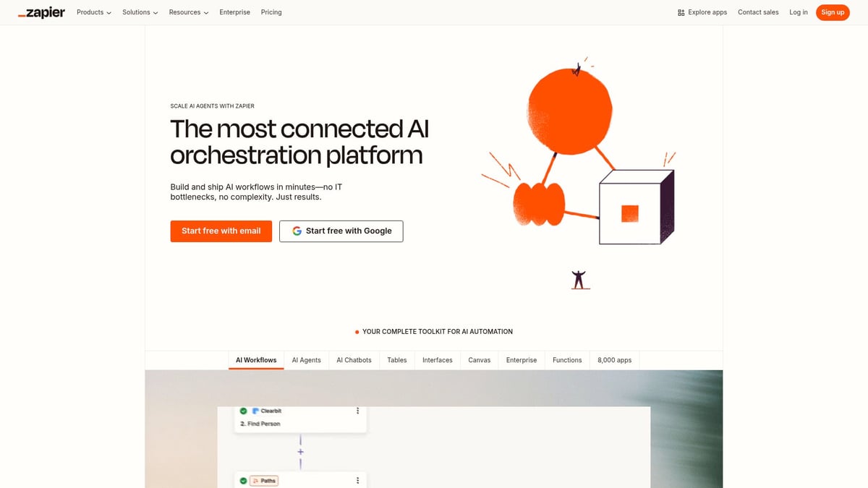
Task: Switch to the AI Agents tab
Action: (x=306, y=360)
